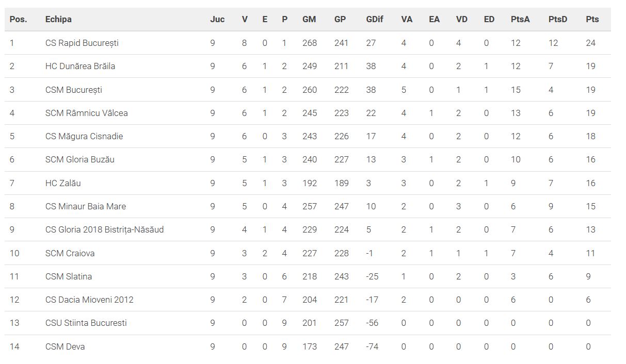Select the GP column header

(x=340, y=19)
